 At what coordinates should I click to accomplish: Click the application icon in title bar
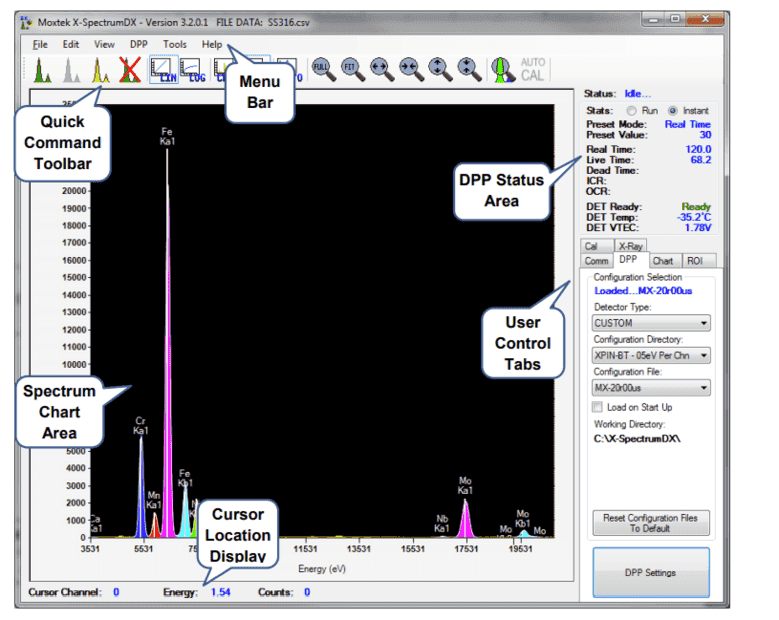pyautogui.click(x=26, y=23)
